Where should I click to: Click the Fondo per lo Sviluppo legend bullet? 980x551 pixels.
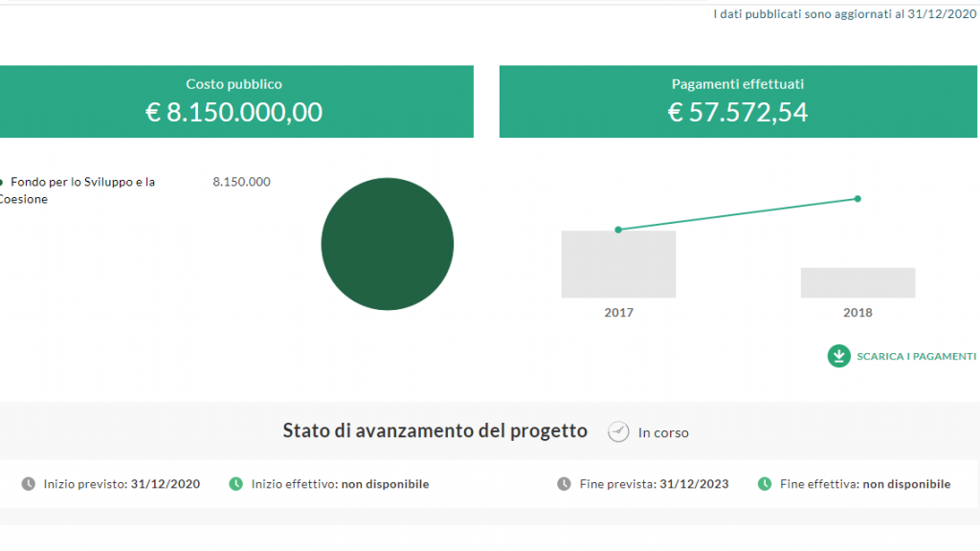[x=1, y=183]
